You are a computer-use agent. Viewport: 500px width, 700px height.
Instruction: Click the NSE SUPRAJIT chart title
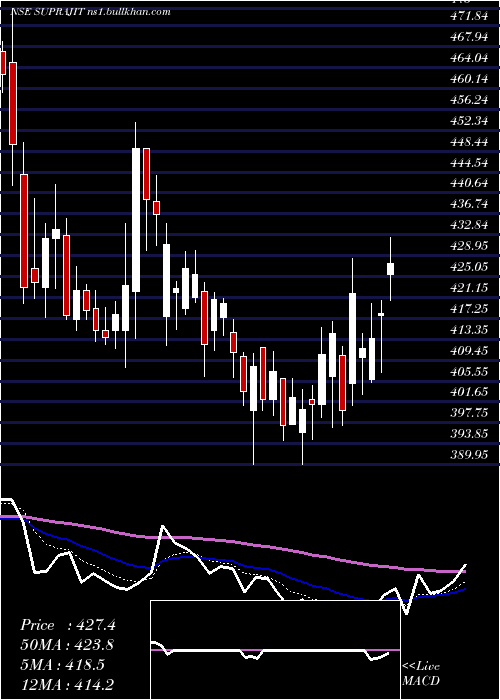[x=91, y=12]
